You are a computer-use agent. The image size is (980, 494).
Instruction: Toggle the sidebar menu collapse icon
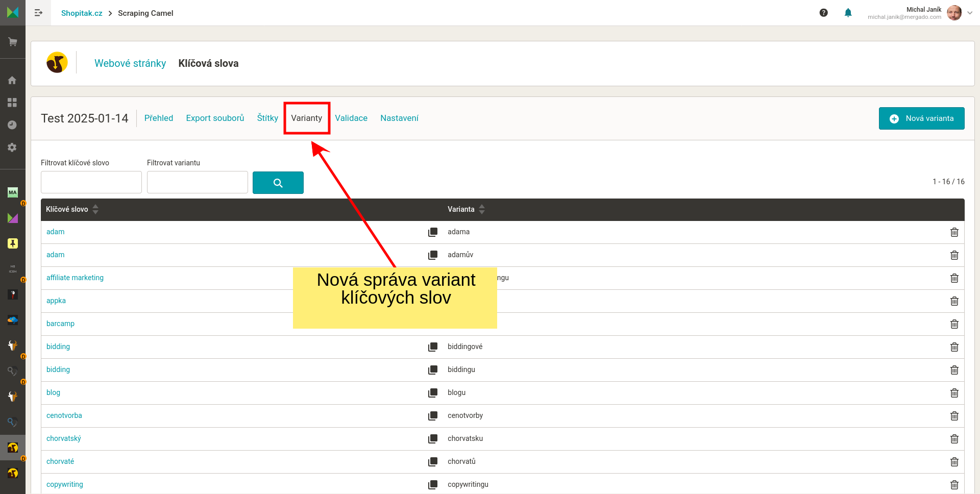pyautogui.click(x=38, y=13)
